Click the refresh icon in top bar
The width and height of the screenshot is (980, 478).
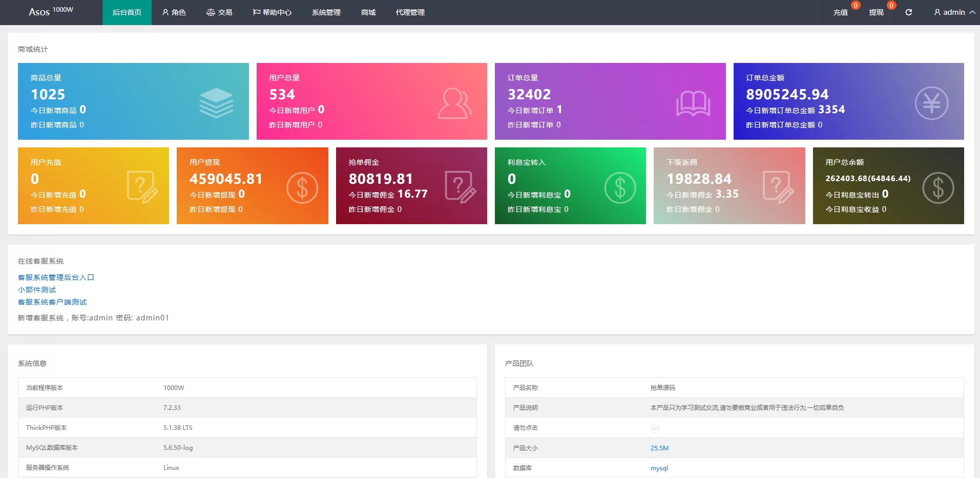pos(908,12)
